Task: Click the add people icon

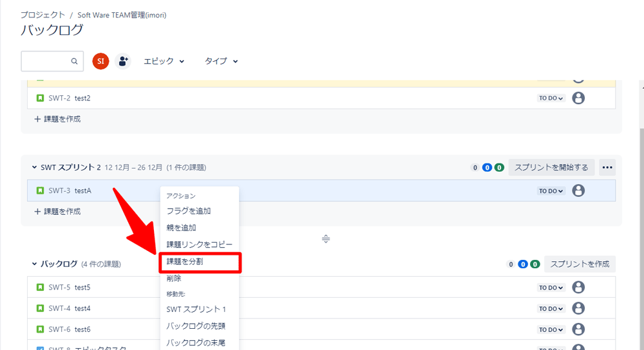Action: 123,61
